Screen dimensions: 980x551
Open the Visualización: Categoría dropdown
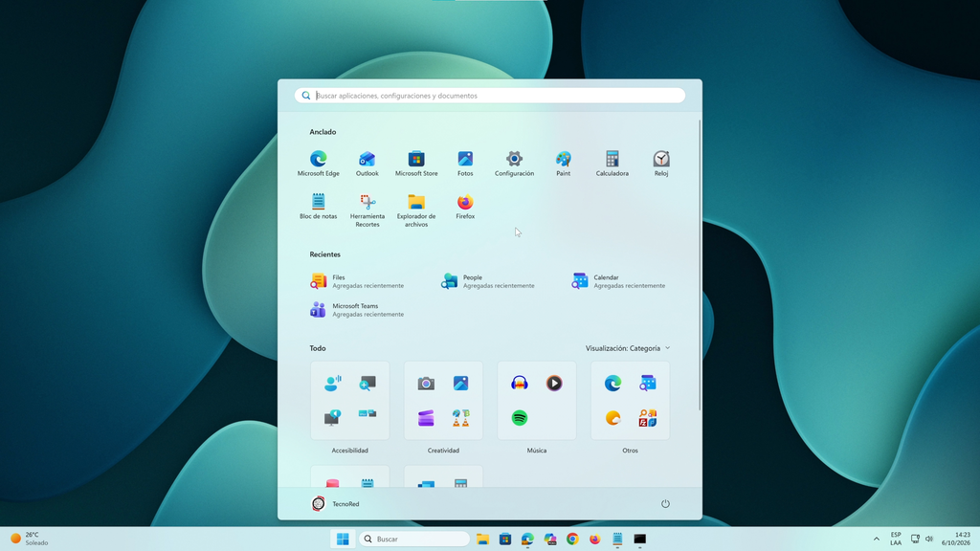[x=628, y=348]
